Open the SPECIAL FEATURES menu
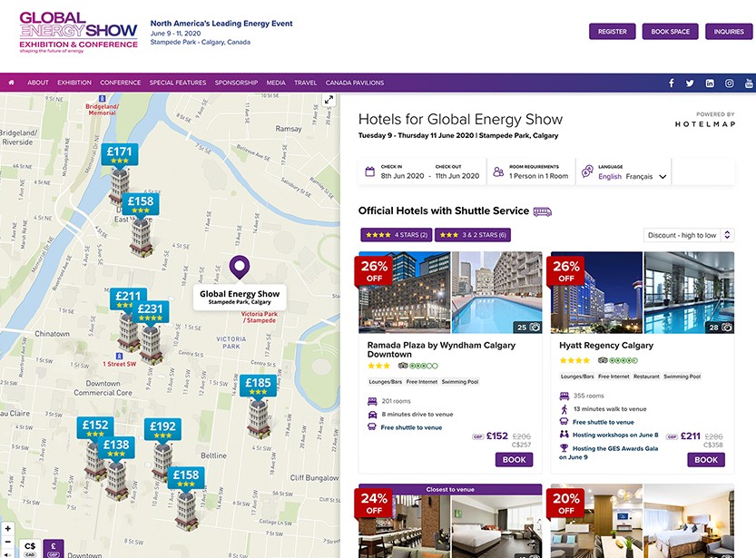Screen dimensions: 756x558 [x=178, y=83]
